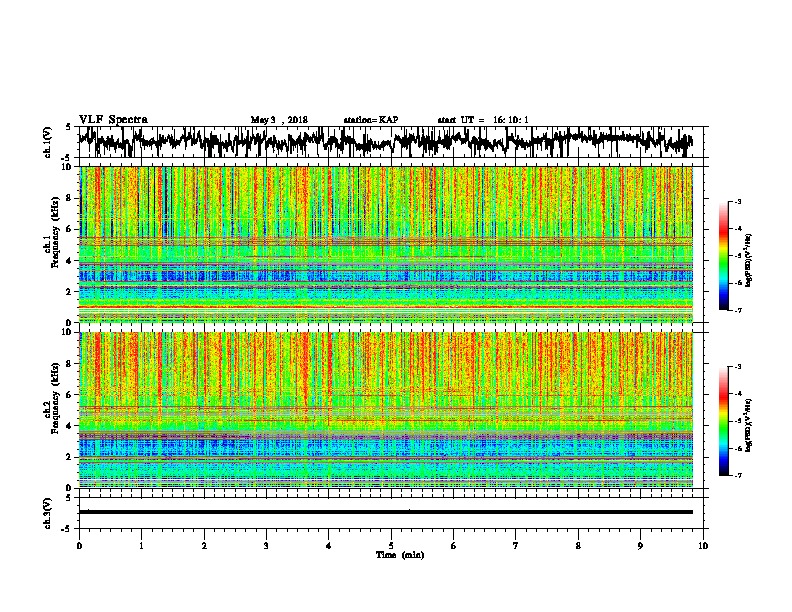This screenshot has height=612, width=792.
Task: Click the time axis tick label "5"
Action: [x=391, y=546]
